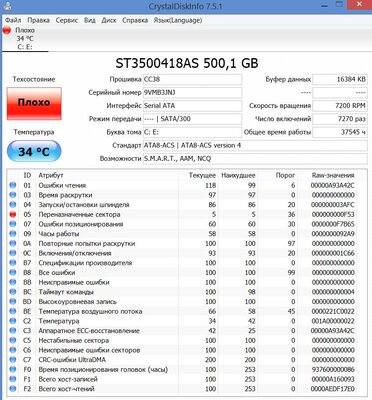Click the serial number field 9VMB3JNJ
The width and height of the screenshot is (372, 400).
tap(192, 93)
